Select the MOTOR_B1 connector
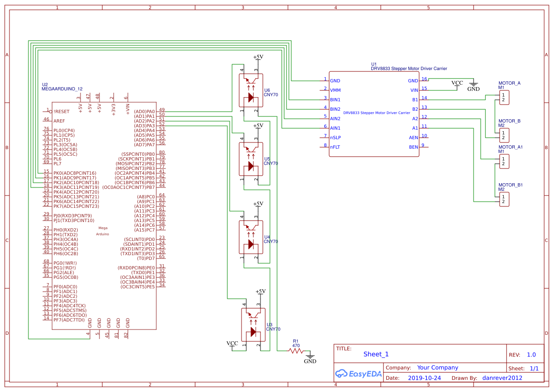 504,199
